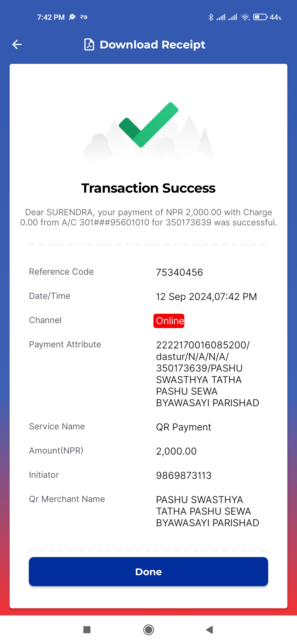This screenshot has height=644, width=297.
Task: Tap Android recent apps square button
Action: tap(87, 630)
